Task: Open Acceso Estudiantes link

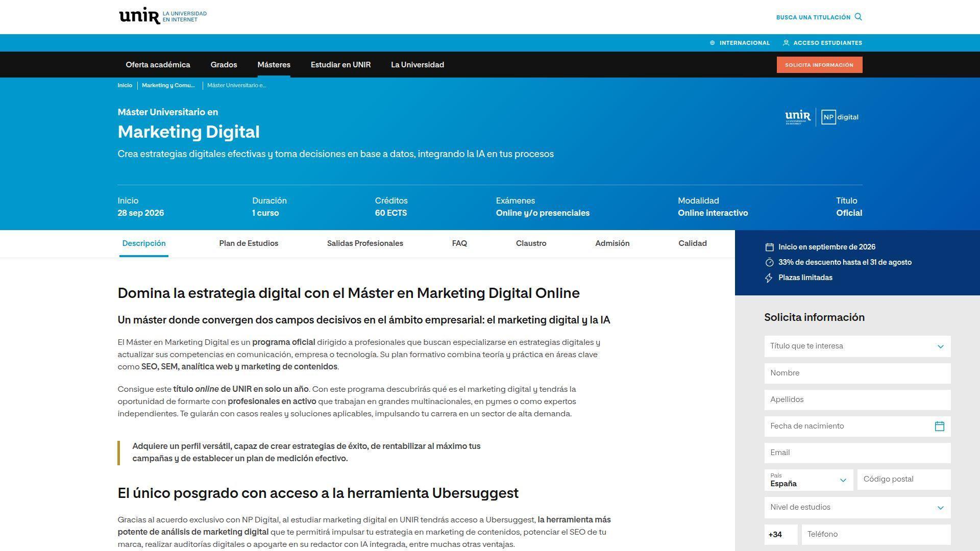Action: 827,43
